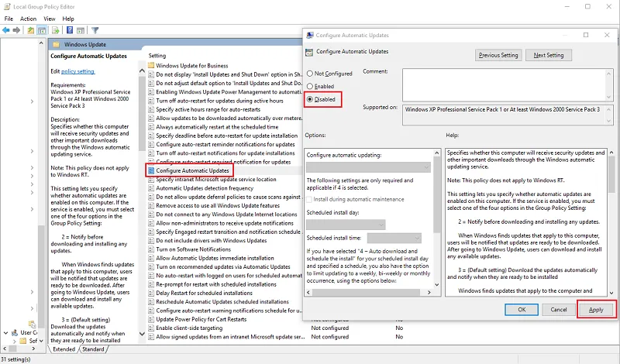620x364 pixels.
Task: Click icon of Update Power Policy for Cart Restarts
Action: pyautogui.click(x=151, y=319)
